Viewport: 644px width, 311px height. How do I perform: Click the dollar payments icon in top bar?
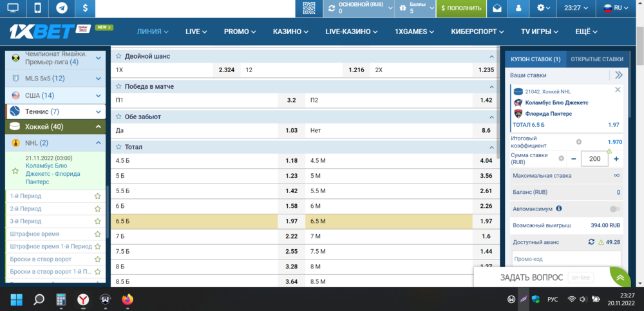pyautogui.click(x=85, y=8)
